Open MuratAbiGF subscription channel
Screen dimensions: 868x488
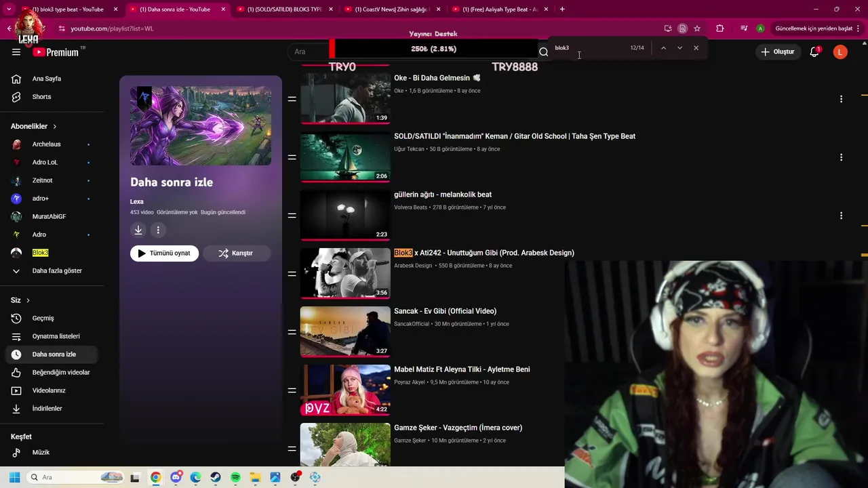pyautogui.click(x=49, y=217)
